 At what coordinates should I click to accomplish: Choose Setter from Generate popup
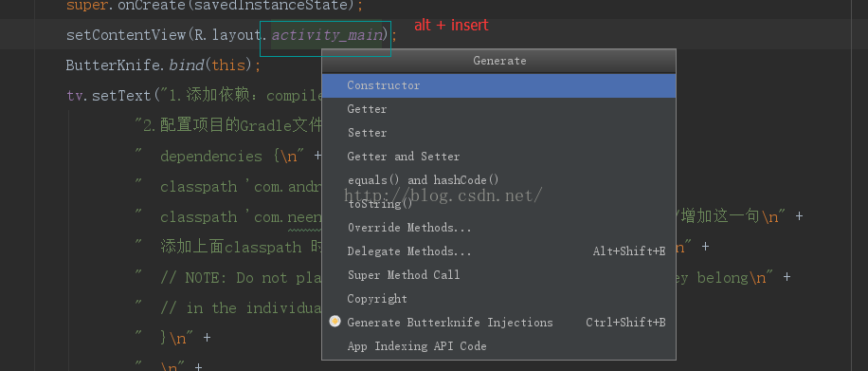coord(498,133)
